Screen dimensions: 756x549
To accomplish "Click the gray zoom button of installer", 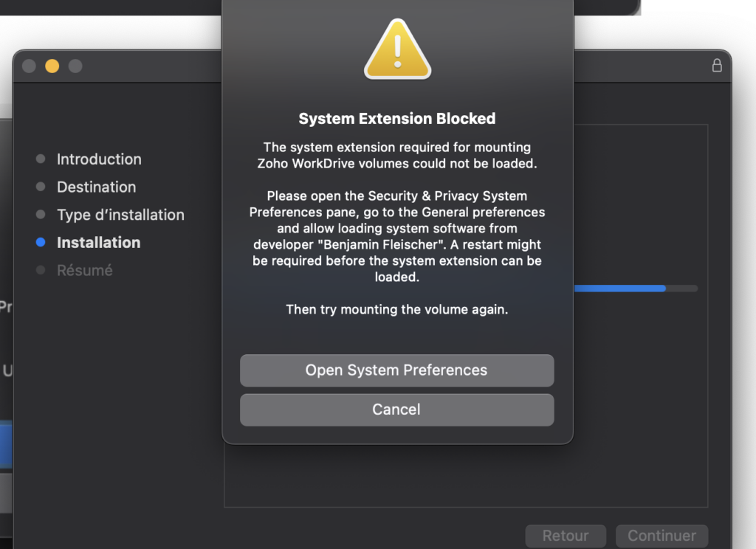I will coord(75,66).
